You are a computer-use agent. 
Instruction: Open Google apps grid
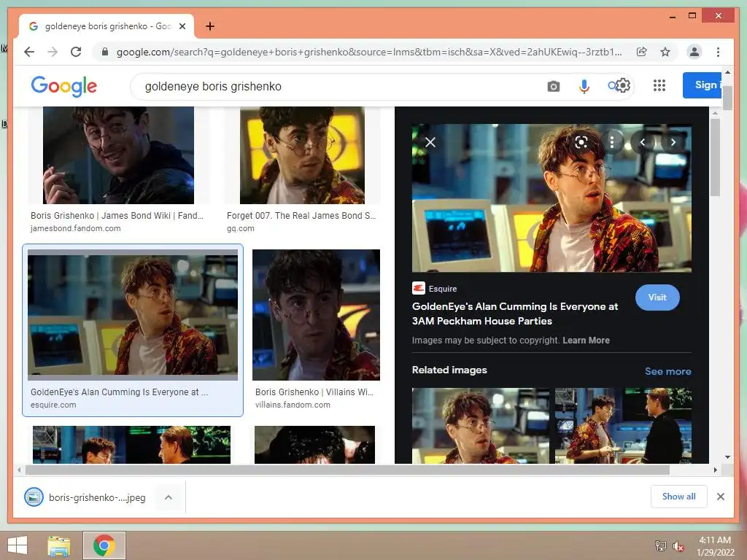(659, 86)
